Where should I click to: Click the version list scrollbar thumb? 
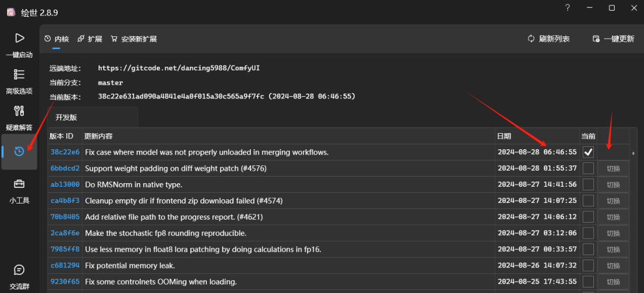633,153
